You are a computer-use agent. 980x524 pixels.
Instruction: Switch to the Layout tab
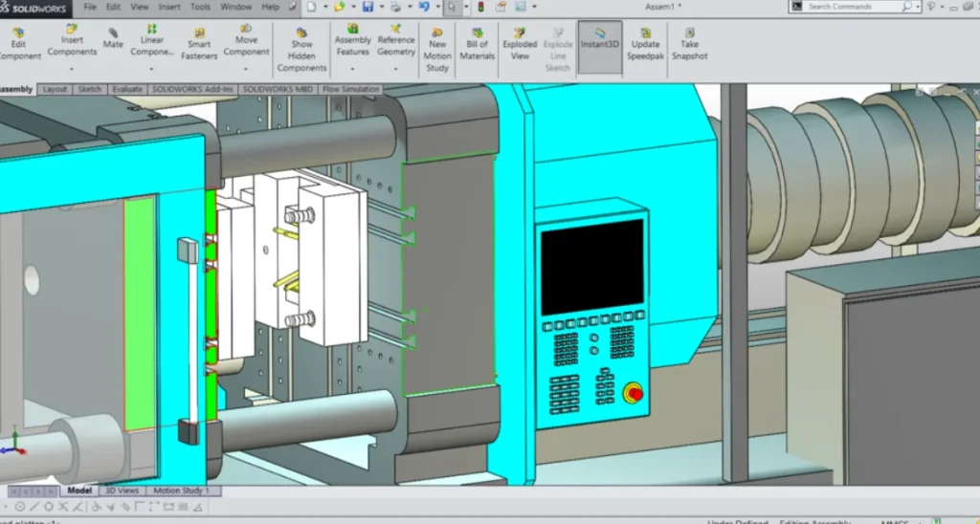coord(55,89)
